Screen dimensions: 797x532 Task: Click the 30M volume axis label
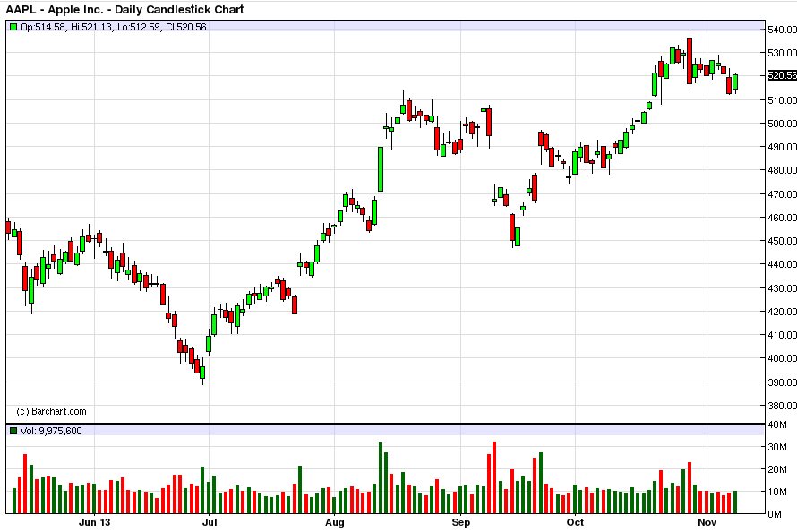(777, 447)
